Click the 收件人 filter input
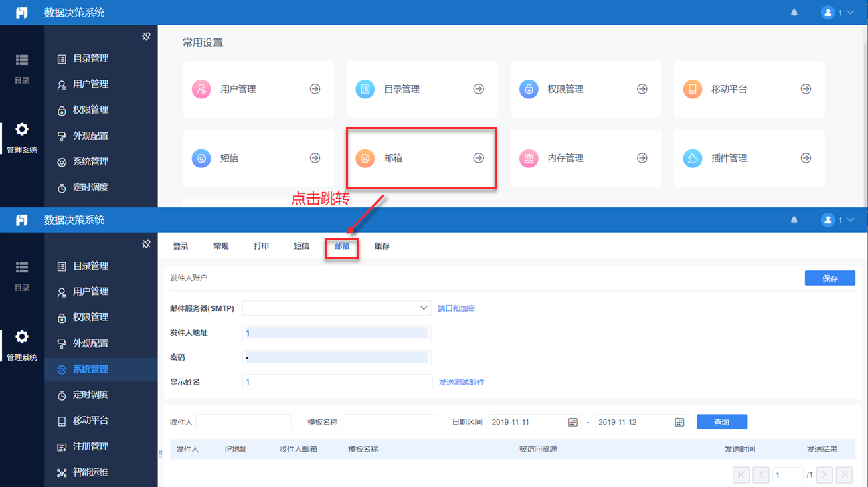The image size is (868, 487). click(244, 422)
